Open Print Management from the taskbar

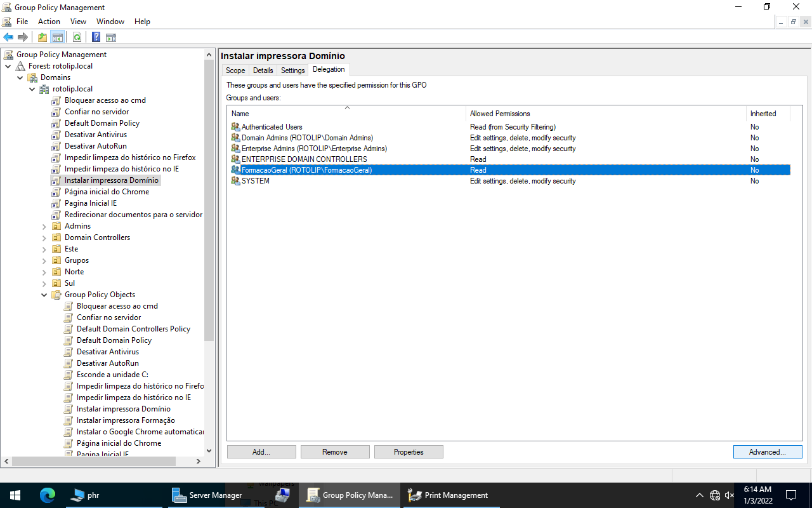click(449, 495)
